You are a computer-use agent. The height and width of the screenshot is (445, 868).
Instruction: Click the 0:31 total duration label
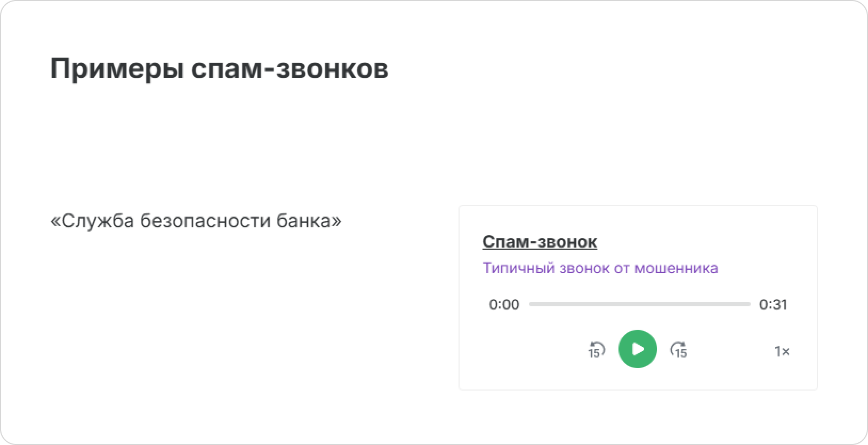point(773,305)
